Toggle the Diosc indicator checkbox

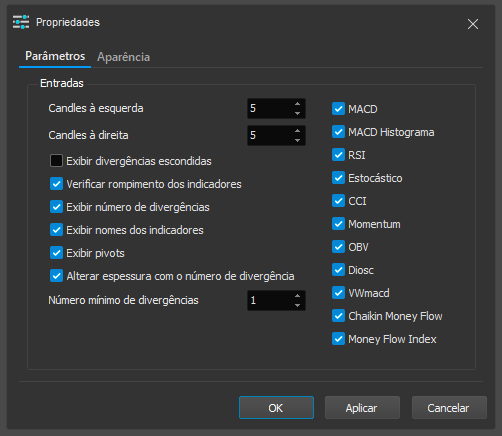click(x=338, y=270)
